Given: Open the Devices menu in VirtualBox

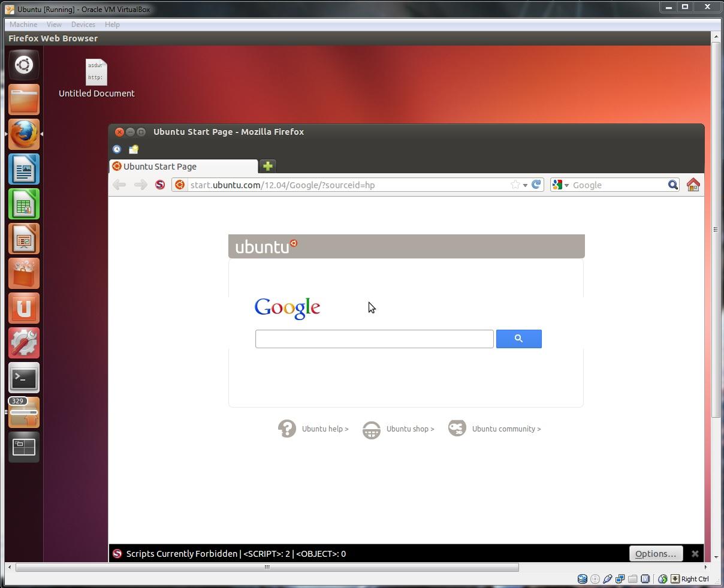Looking at the screenshot, I should pyautogui.click(x=83, y=25).
